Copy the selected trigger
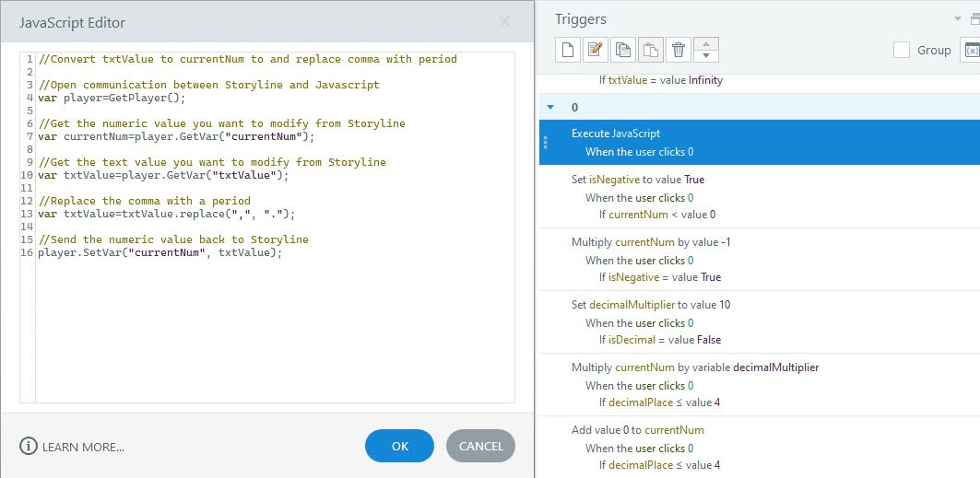Viewport: 980px width, 478px height. tap(623, 50)
